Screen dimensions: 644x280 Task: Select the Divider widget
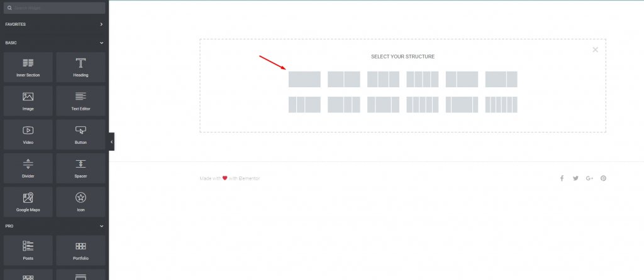[x=28, y=168]
